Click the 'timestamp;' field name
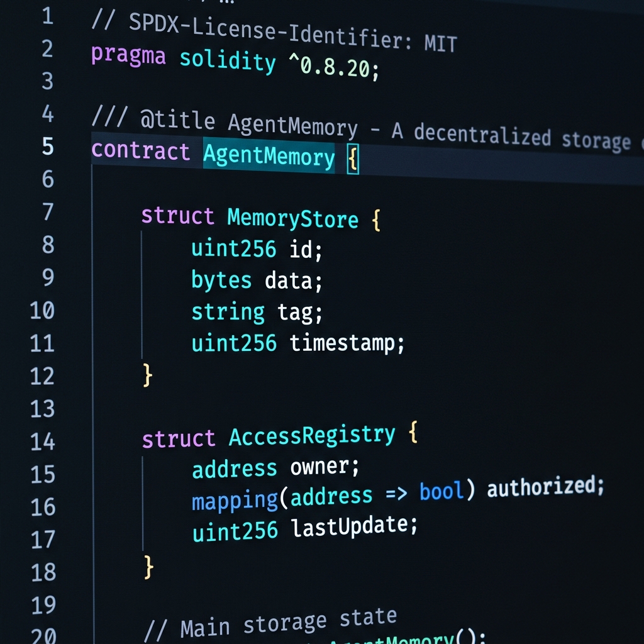644x644 pixels. point(347,343)
